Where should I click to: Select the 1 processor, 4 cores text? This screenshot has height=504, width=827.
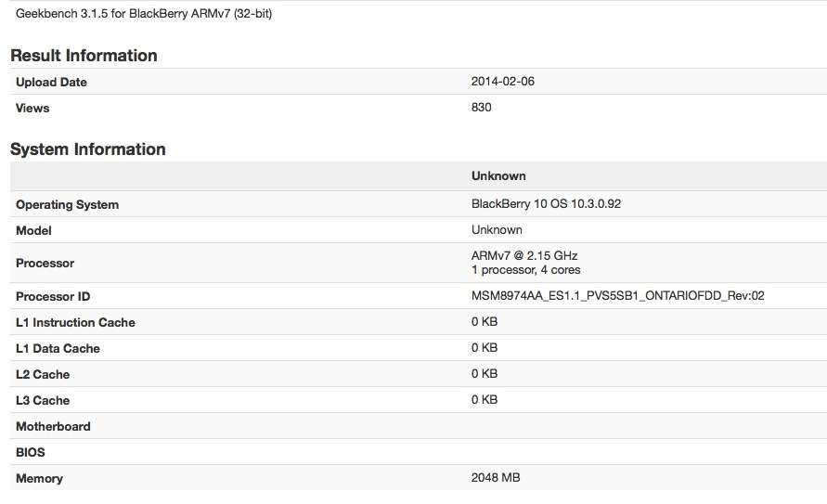526,270
